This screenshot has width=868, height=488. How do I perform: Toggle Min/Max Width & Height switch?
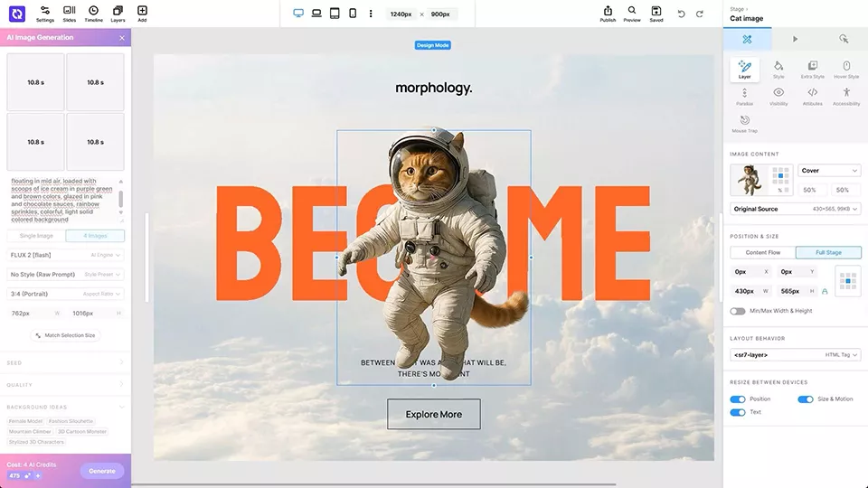[x=738, y=311]
